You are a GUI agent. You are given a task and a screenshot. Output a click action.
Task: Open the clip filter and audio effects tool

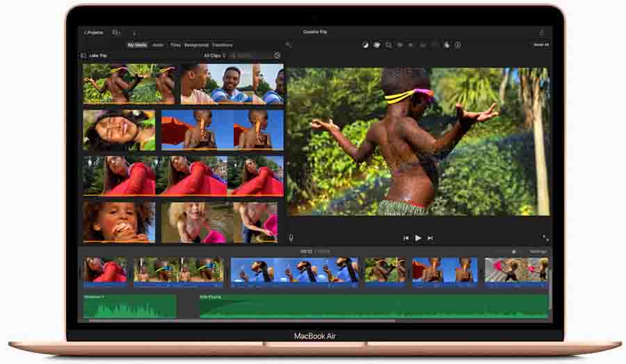coord(447,45)
